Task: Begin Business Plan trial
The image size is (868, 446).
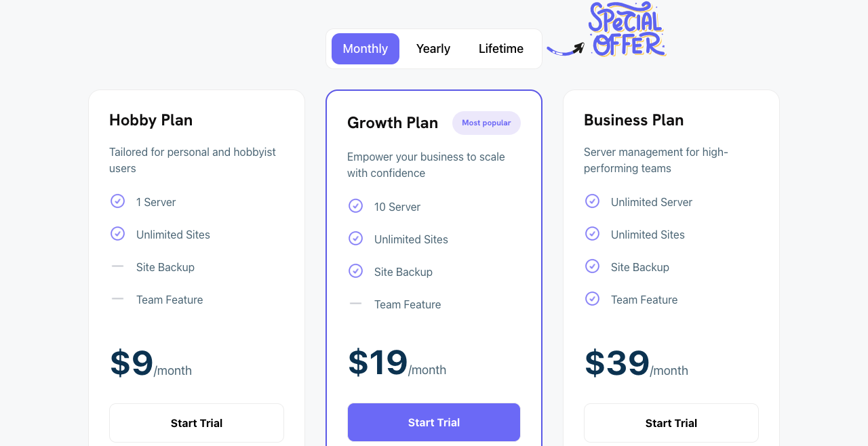Action: click(671, 423)
